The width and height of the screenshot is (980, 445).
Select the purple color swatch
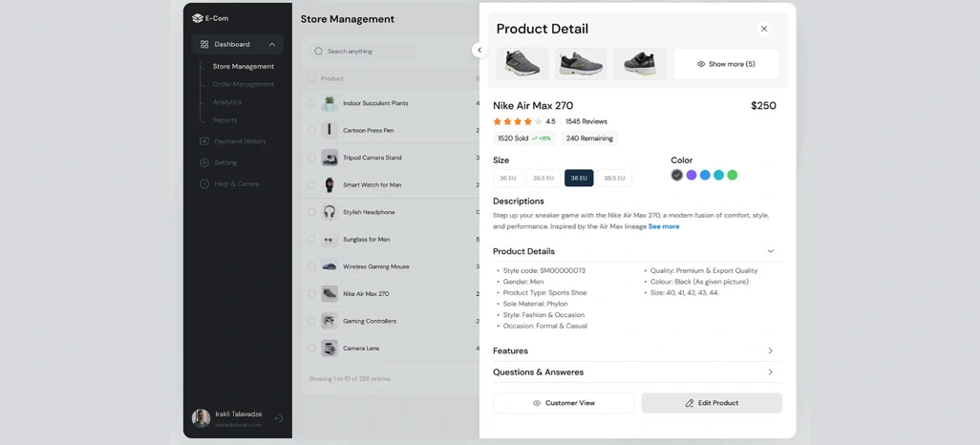(692, 175)
